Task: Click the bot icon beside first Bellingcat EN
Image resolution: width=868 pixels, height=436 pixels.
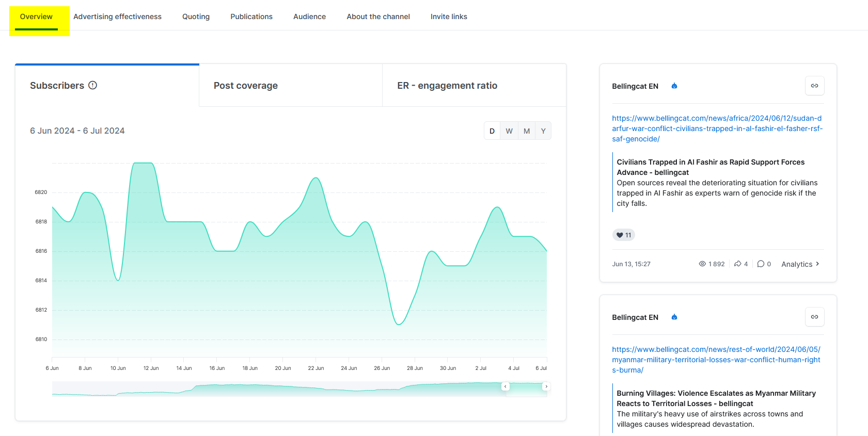Action: coord(674,86)
